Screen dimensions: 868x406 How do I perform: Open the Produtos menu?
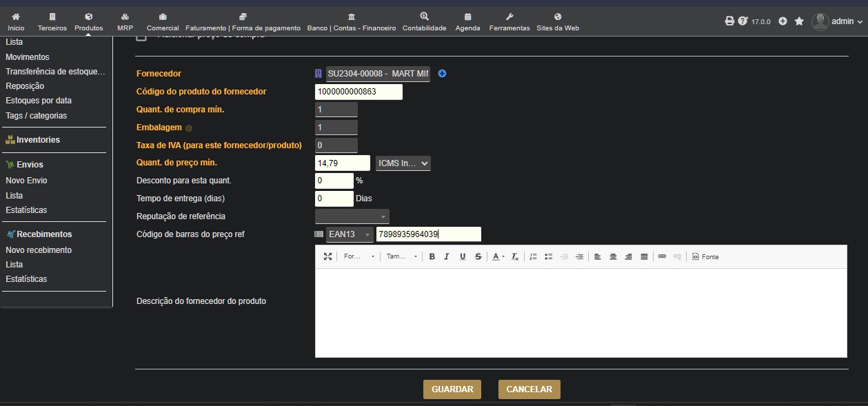coord(88,22)
